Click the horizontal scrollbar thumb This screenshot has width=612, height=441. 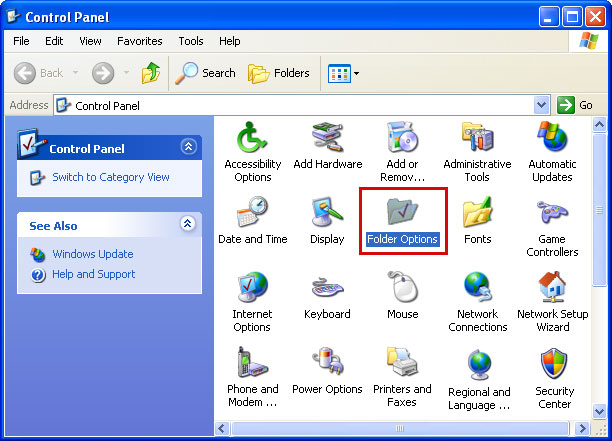(x=400, y=429)
